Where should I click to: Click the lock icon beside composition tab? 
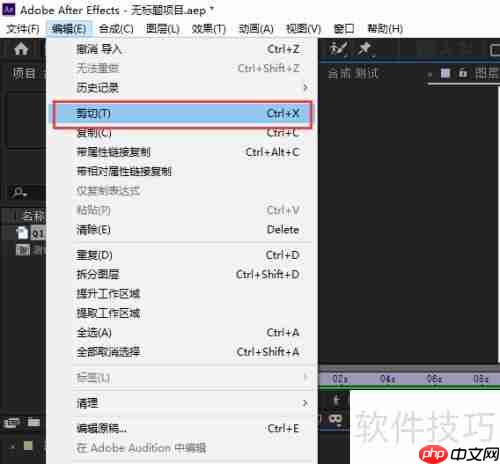[463, 73]
